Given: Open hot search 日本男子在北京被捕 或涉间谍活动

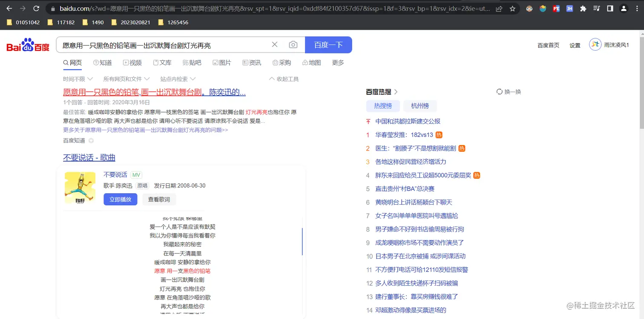Looking at the screenshot, I should coord(420,256).
